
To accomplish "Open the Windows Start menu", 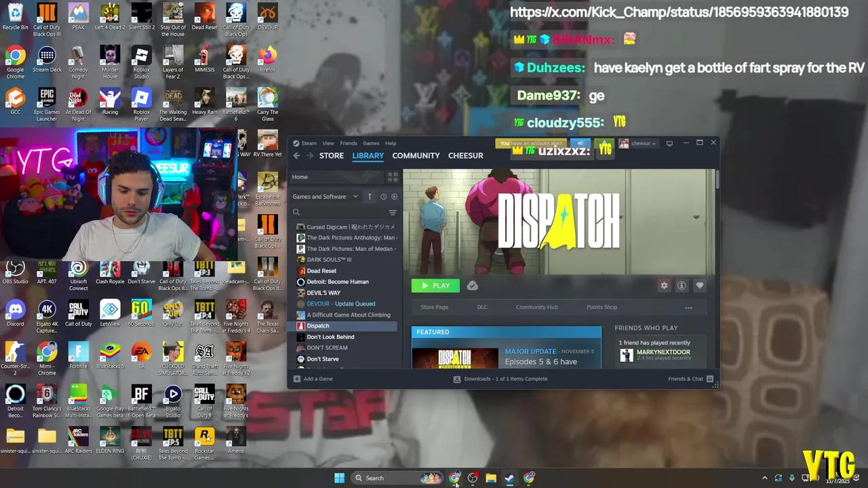I will (x=339, y=478).
